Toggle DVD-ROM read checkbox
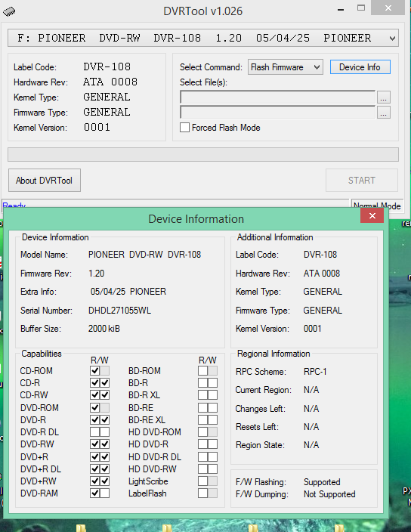 pyautogui.click(x=95, y=407)
